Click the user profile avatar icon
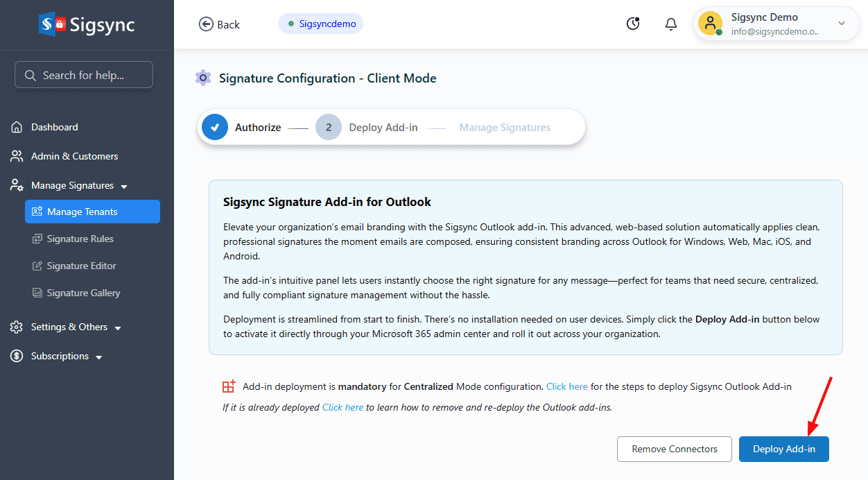The image size is (868, 480). [710, 24]
